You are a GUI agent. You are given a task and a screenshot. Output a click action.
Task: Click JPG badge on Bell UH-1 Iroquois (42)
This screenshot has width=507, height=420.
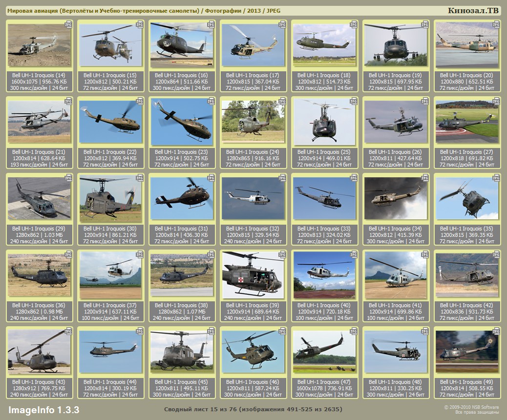pyautogui.click(x=496, y=254)
